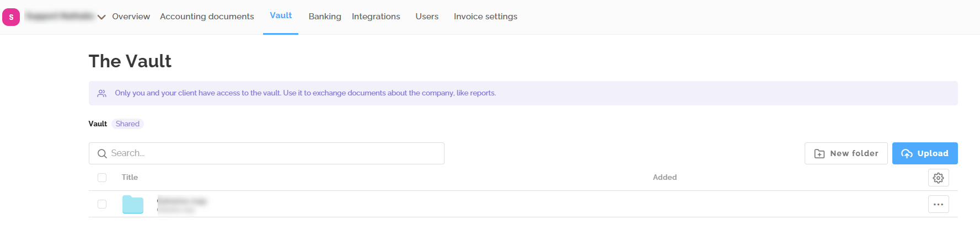Select the Vault tab

(281, 15)
